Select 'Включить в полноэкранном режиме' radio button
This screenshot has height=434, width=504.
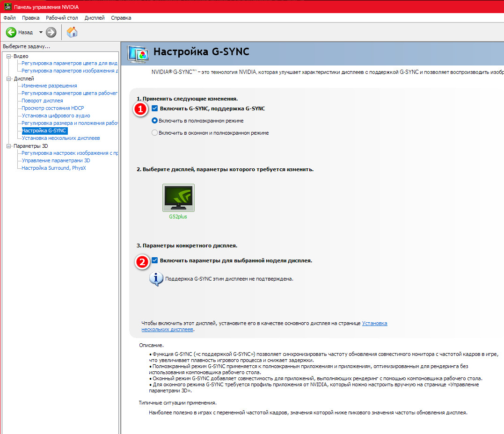[155, 121]
